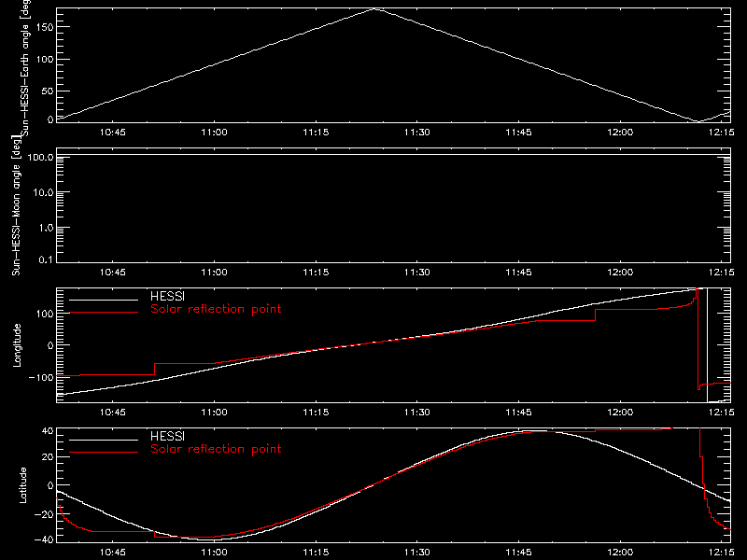The image size is (747, 560).
Task: Click the Longitude y-axis label
Action: click(x=17, y=345)
